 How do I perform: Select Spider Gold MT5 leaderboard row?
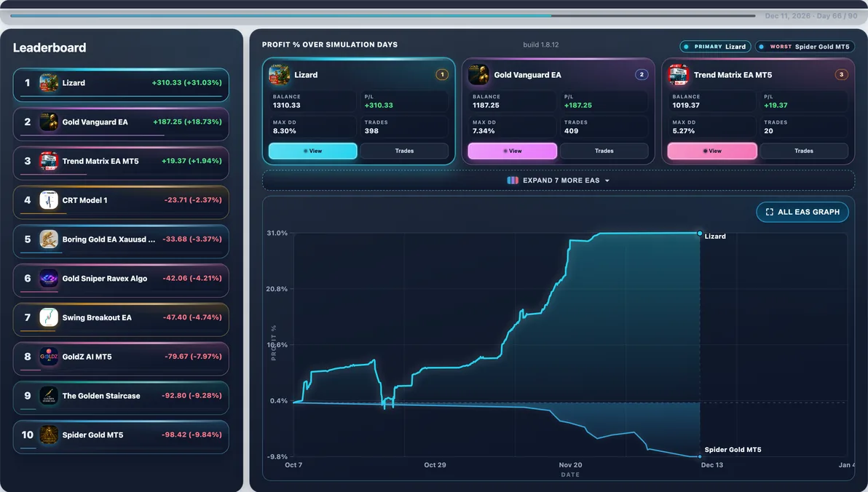[121, 437]
